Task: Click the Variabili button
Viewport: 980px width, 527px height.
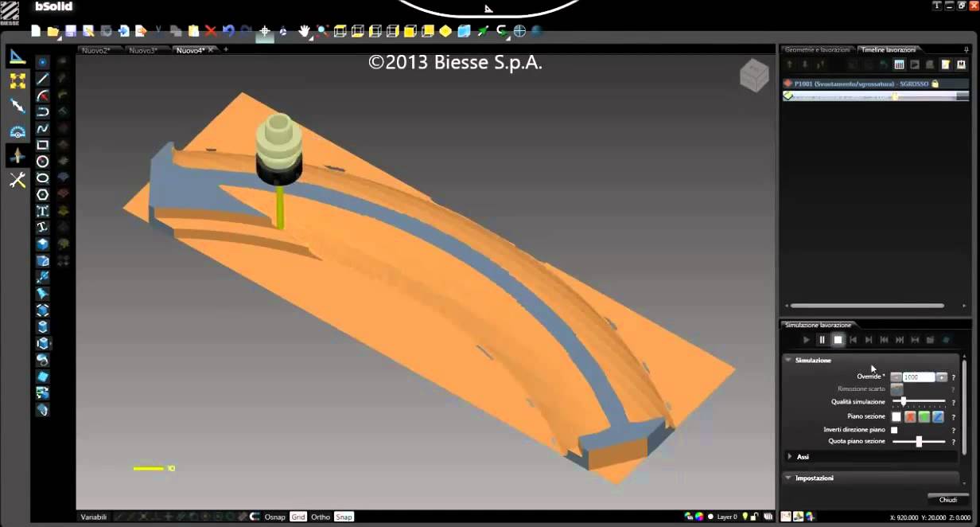Action: pyautogui.click(x=93, y=517)
